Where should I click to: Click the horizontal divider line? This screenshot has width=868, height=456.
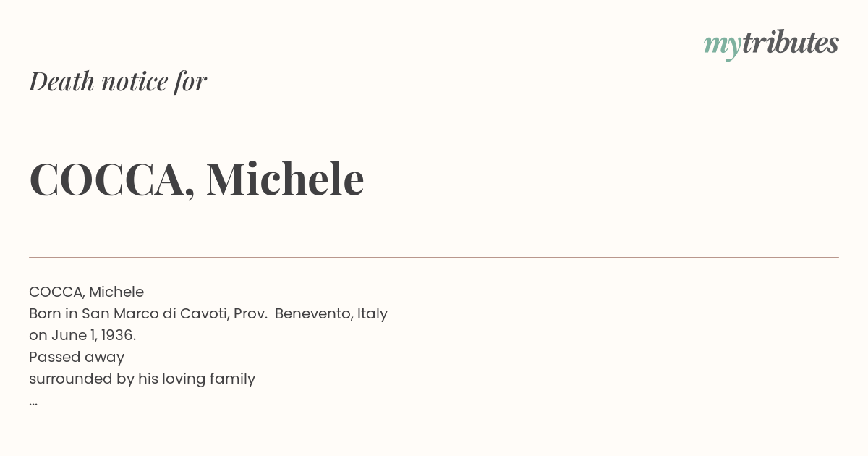click(x=434, y=257)
